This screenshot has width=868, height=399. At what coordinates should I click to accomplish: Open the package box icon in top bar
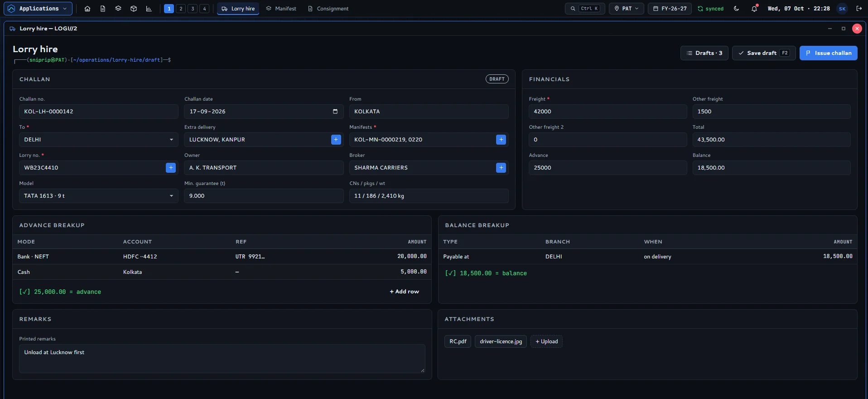tap(134, 9)
